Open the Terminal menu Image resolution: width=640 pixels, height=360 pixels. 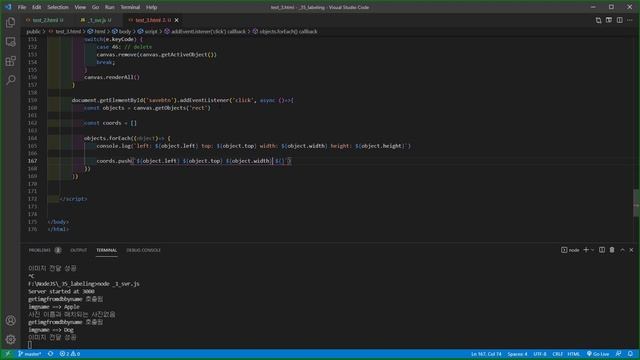[130, 7]
